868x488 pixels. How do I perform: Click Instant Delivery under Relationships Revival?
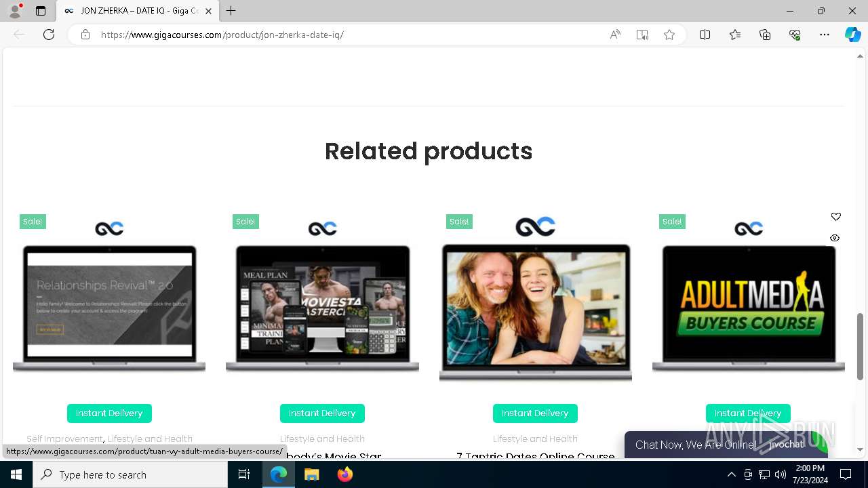coord(109,413)
